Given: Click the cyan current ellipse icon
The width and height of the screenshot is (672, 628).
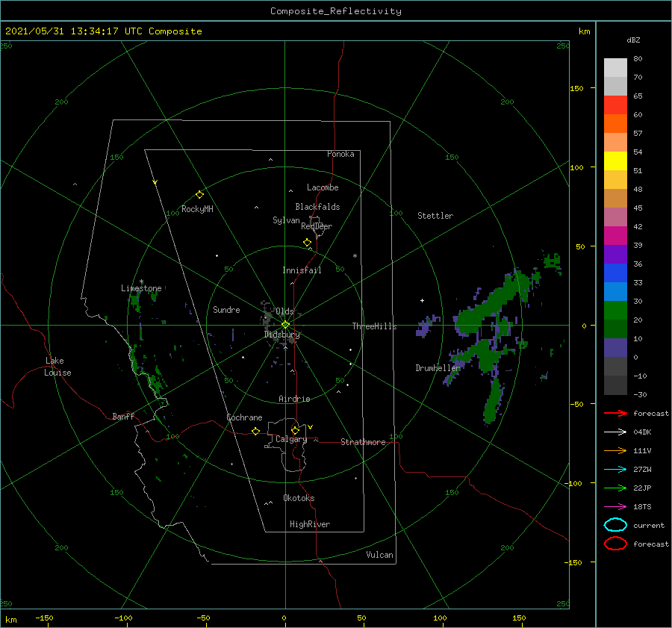Looking at the screenshot, I should (x=615, y=525).
